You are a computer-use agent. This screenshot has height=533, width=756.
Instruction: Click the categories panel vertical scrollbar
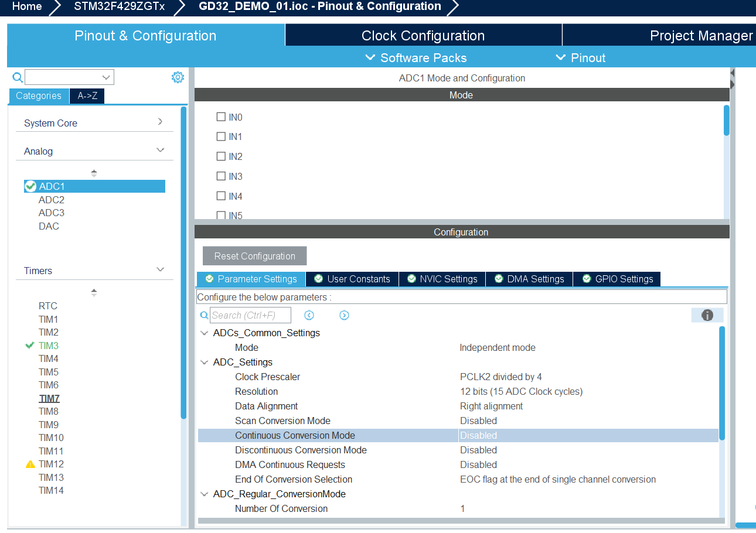[183, 262]
